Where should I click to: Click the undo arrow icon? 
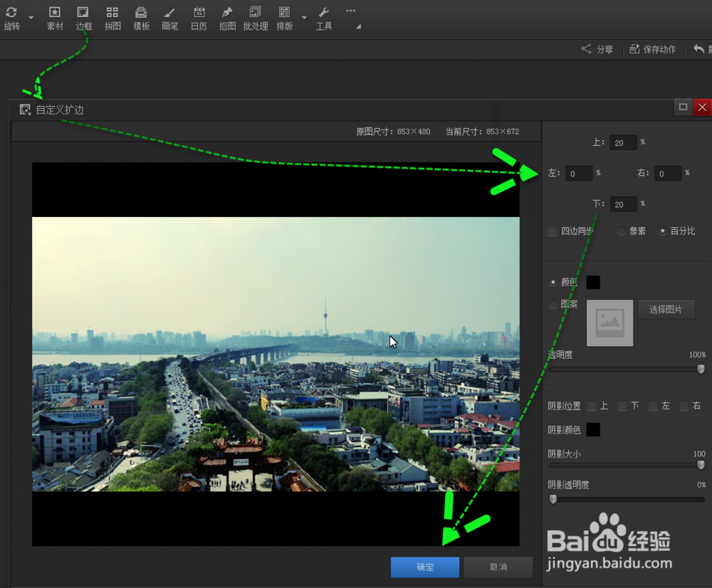(x=698, y=49)
